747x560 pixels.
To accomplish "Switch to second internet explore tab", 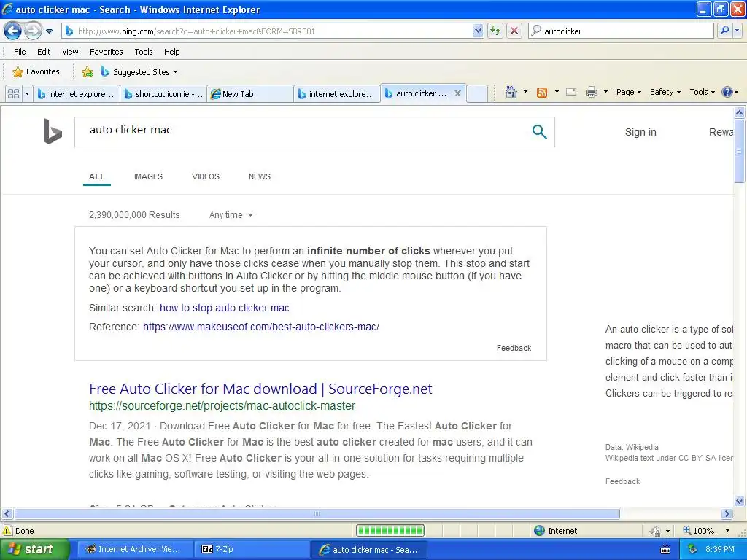I will click(x=337, y=94).
